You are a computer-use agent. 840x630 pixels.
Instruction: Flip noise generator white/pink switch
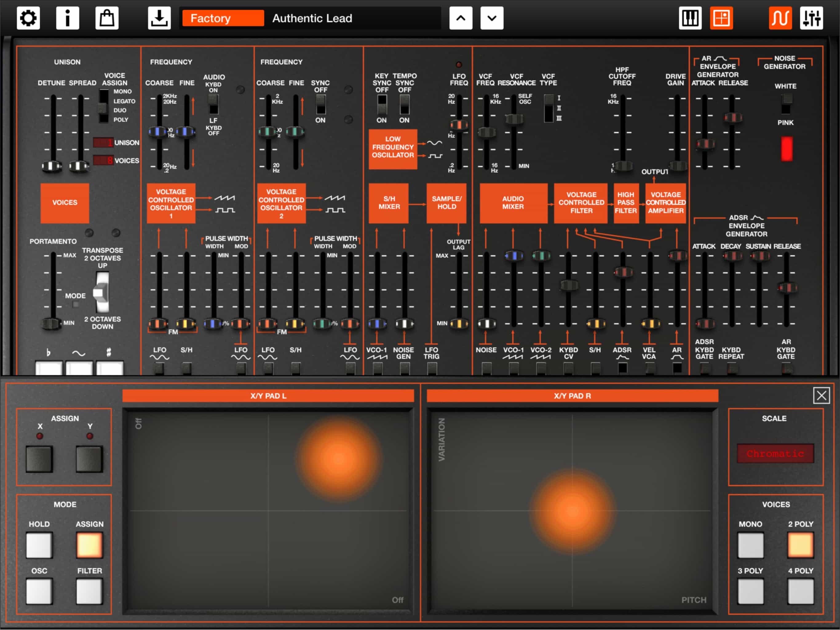click(x=787, y=104)
